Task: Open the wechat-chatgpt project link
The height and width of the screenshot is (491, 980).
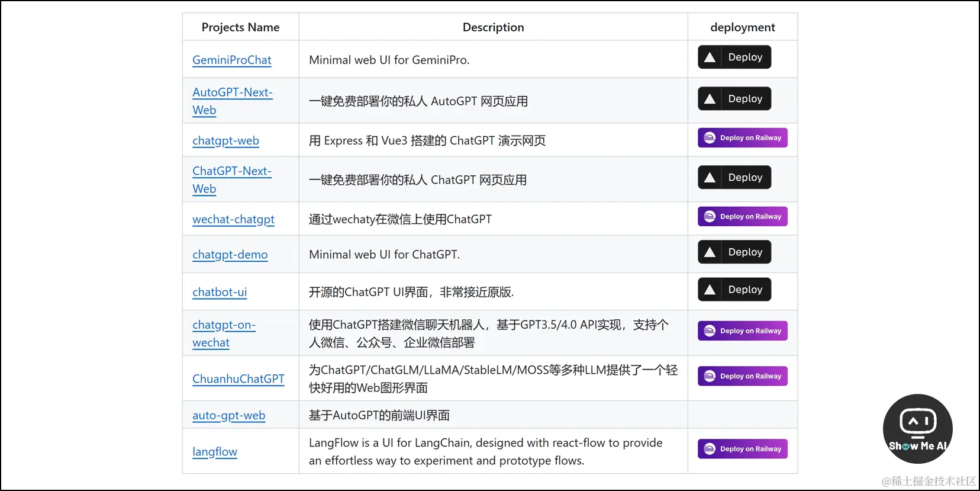Action: [233, 219]
